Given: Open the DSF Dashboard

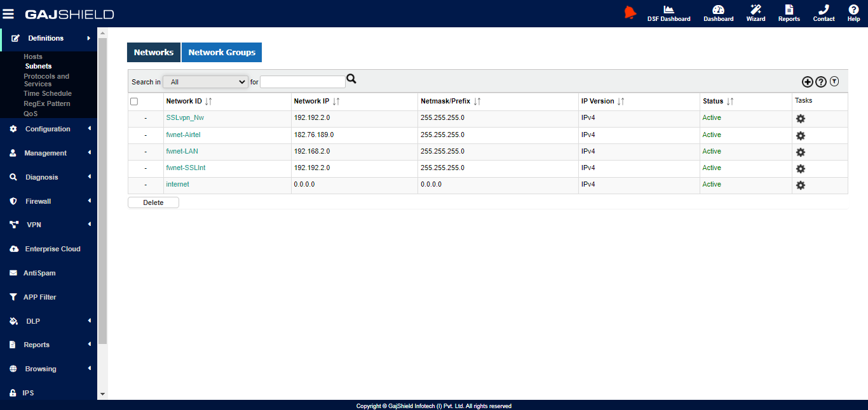Looking at the screenshot, I should coord(668,13).
